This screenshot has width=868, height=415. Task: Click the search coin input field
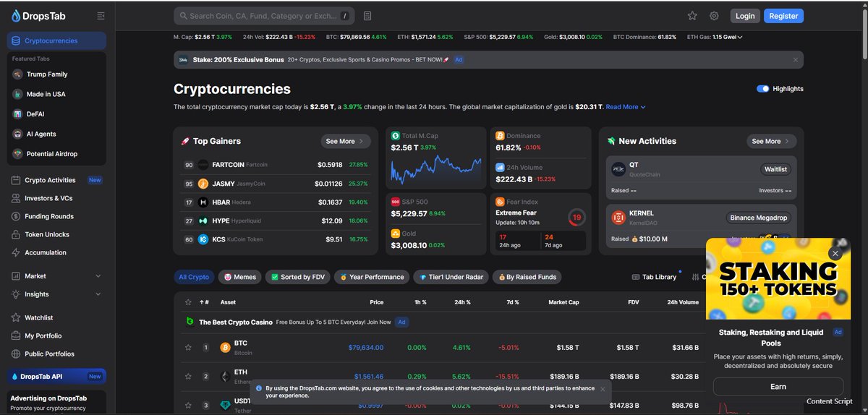265,16
